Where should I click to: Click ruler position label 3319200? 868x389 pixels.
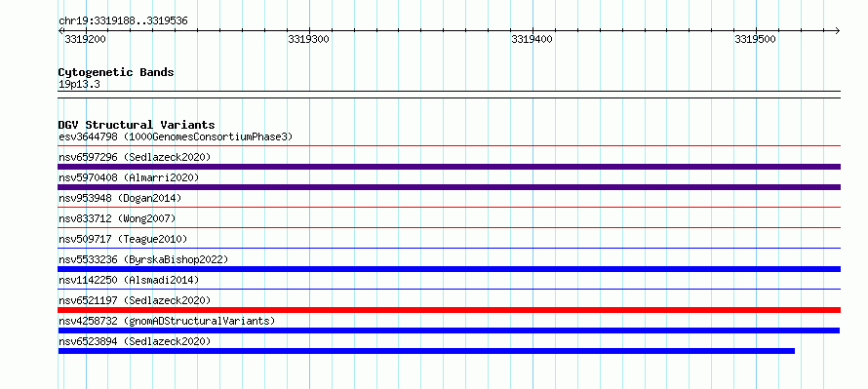(x=85, y=39)
